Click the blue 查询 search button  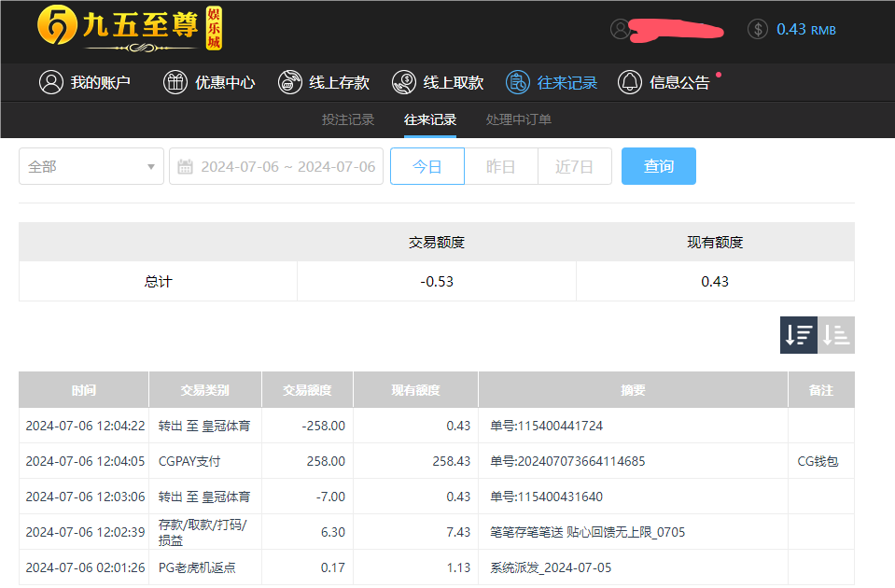[658, 165]
